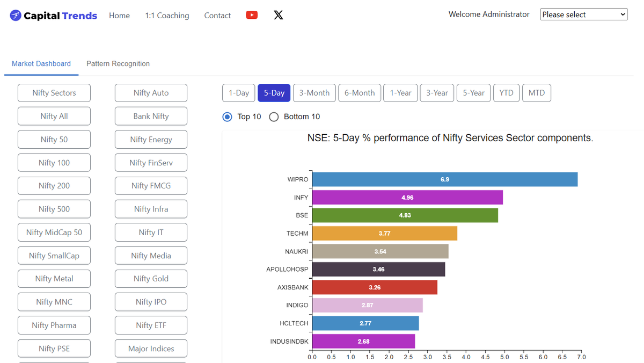644x363 pixels.
Task: Select the 5-Year timeframe
Action: pyautogui.click(x=473, y=93)
